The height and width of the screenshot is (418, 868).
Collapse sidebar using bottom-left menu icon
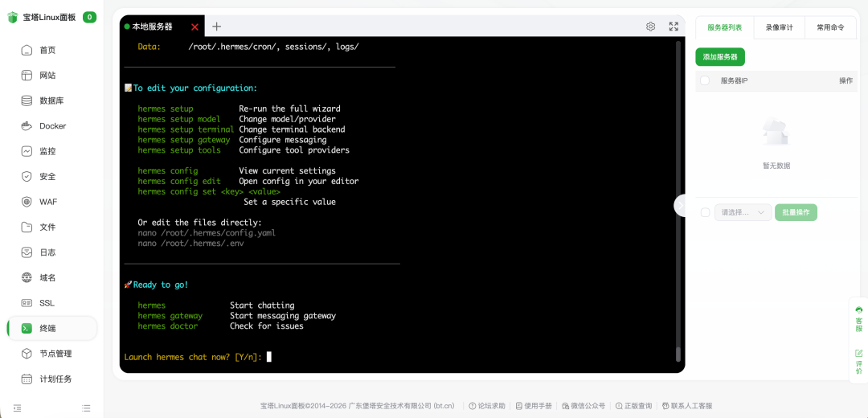tap(17, 408)
